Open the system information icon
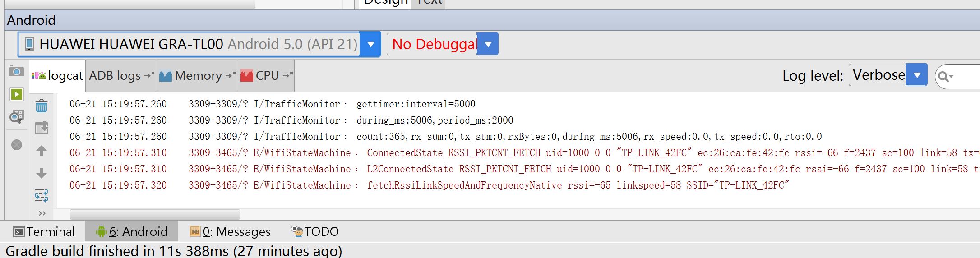 point(17,118)
